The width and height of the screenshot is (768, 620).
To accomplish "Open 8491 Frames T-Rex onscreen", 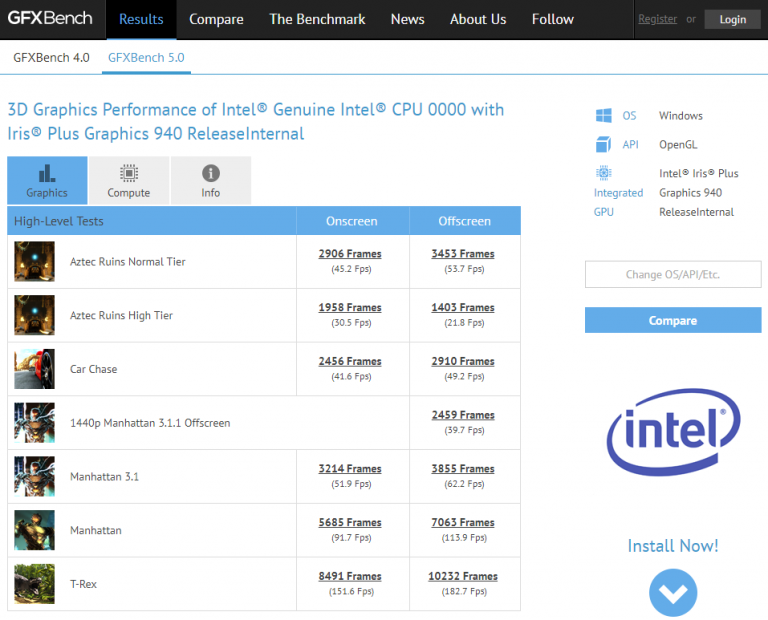I will [x=350, y=576].
